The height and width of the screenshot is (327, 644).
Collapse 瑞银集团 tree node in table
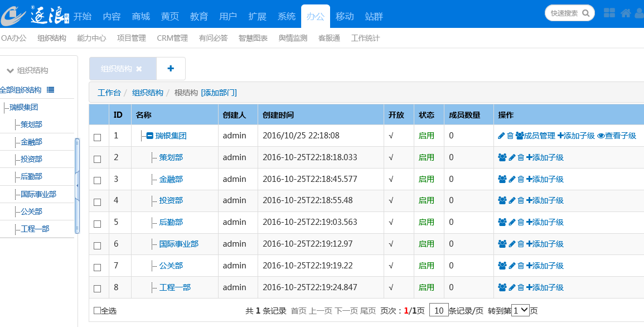(x=150, y=136)
